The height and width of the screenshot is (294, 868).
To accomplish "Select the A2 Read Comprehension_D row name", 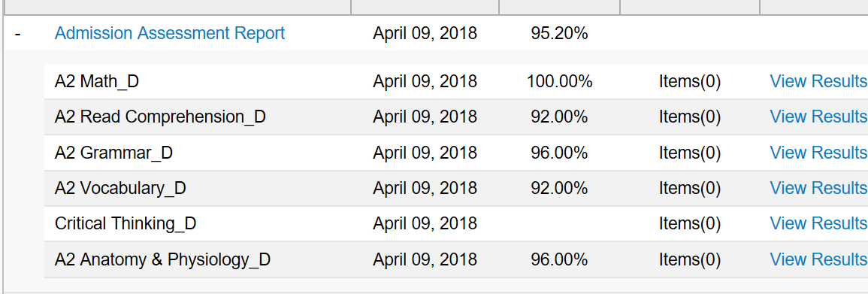I will 160,117.
